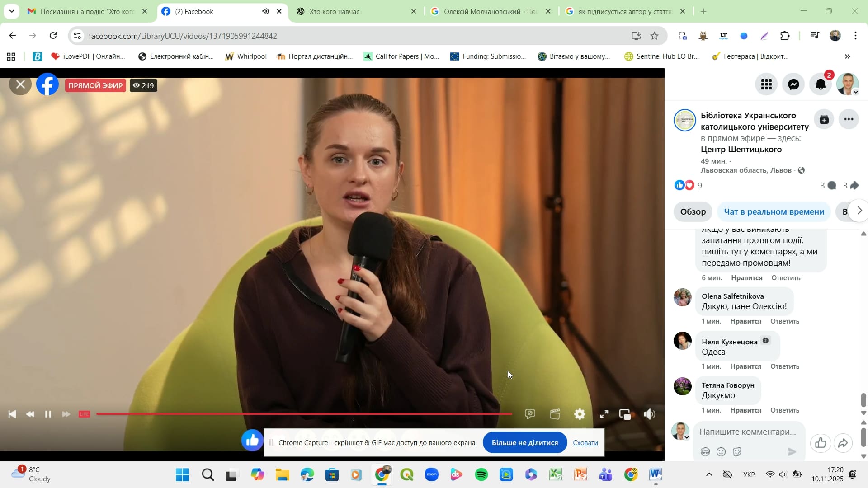Click the Сховати link
The image size is (868, 488).
coord(585,443)
